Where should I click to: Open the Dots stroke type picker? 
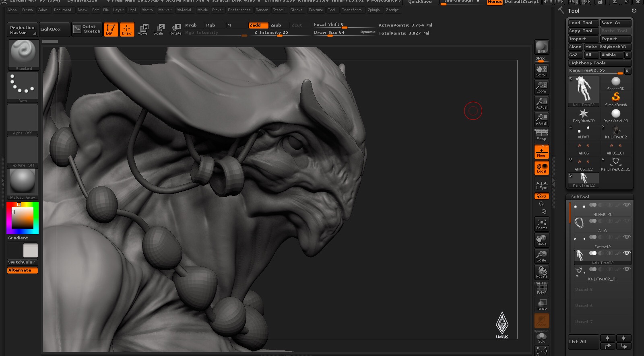pos(23,87)
